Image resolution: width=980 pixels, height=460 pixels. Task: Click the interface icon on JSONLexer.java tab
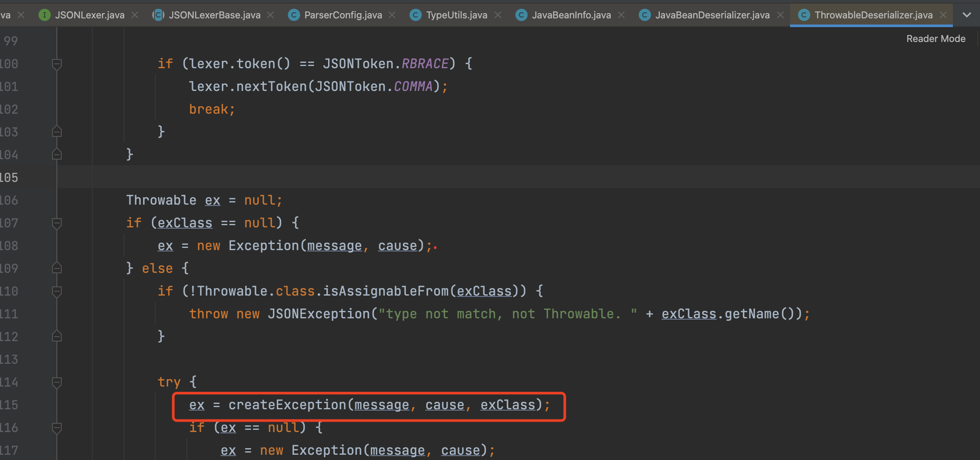(x=44, y=14)
